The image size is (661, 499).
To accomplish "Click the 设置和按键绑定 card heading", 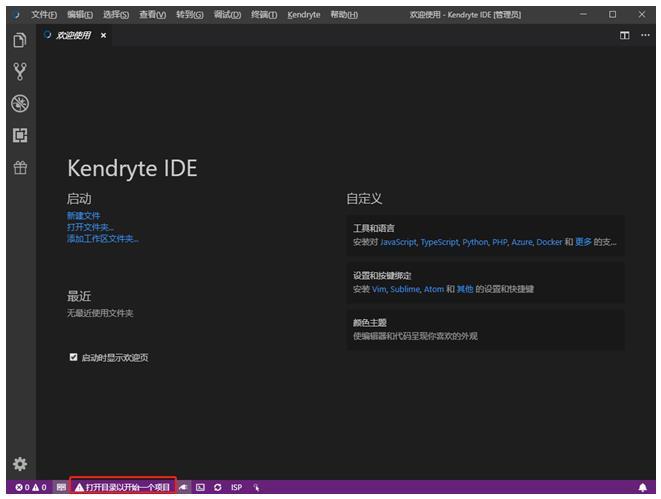I will [x=382, y=276].
